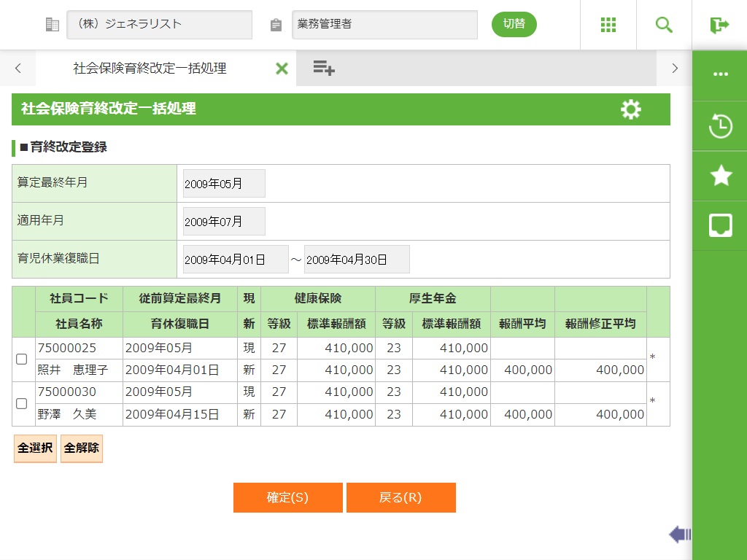The width and height of the screenshot is (747, 560).
Task: Click the logout door icon
Action: coord(719,25)
